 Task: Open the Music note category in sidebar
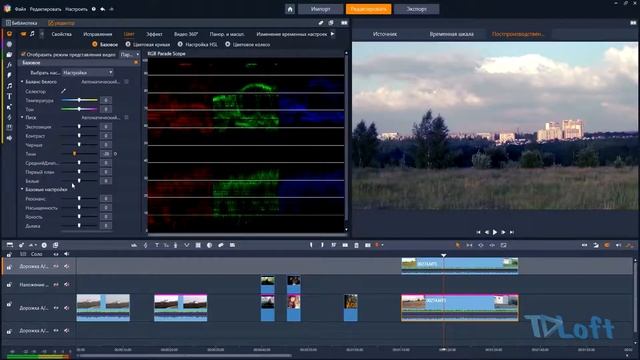coord(9,86)
